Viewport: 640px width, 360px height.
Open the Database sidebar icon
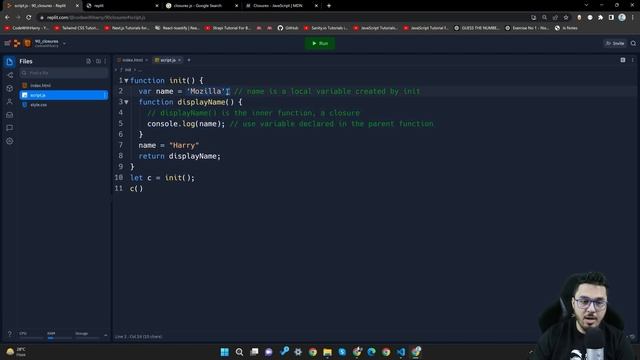[10, 115]
